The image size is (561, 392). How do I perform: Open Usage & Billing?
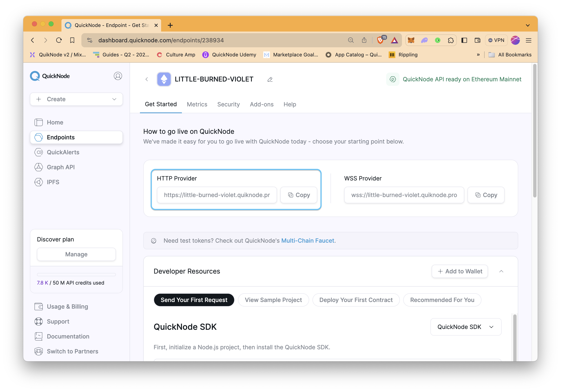[x=76, y=307]
